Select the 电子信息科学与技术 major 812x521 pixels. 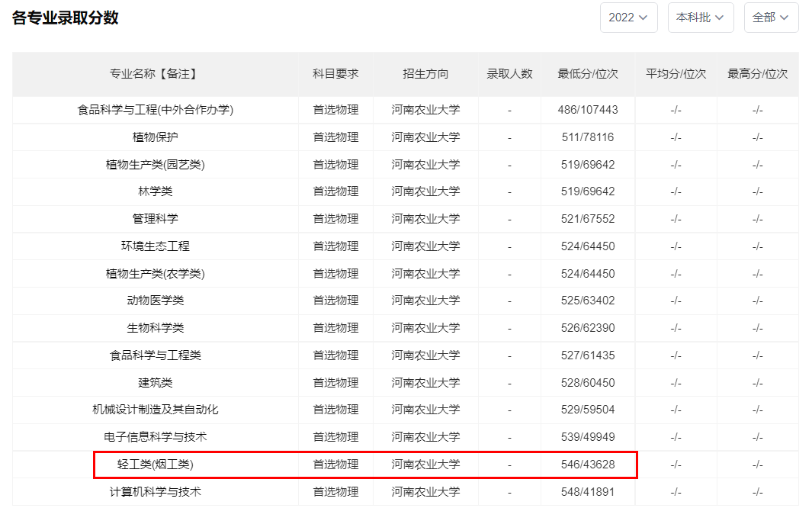click(155, 437)
